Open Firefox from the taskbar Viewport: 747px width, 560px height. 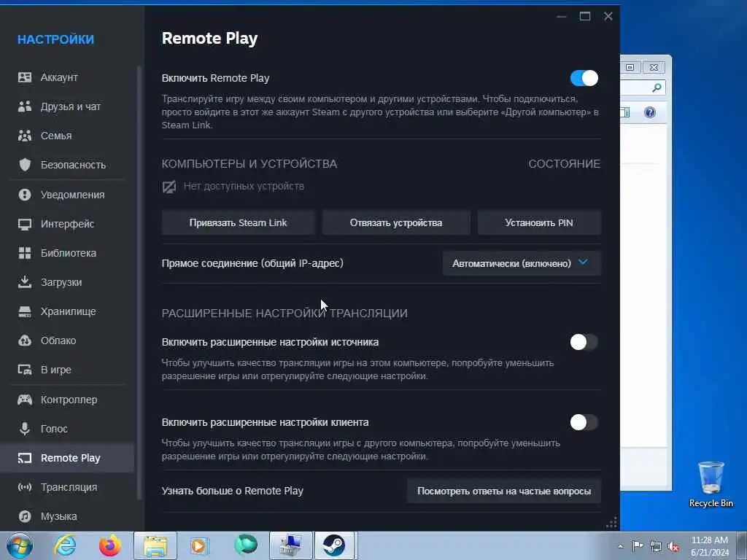[110, 545]
